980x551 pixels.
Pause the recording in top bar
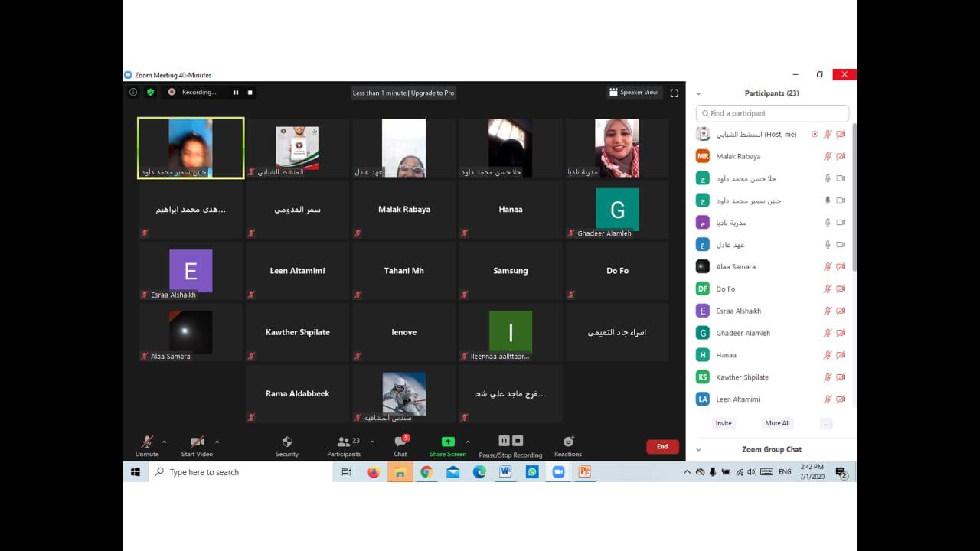click(x=236, y=93)
